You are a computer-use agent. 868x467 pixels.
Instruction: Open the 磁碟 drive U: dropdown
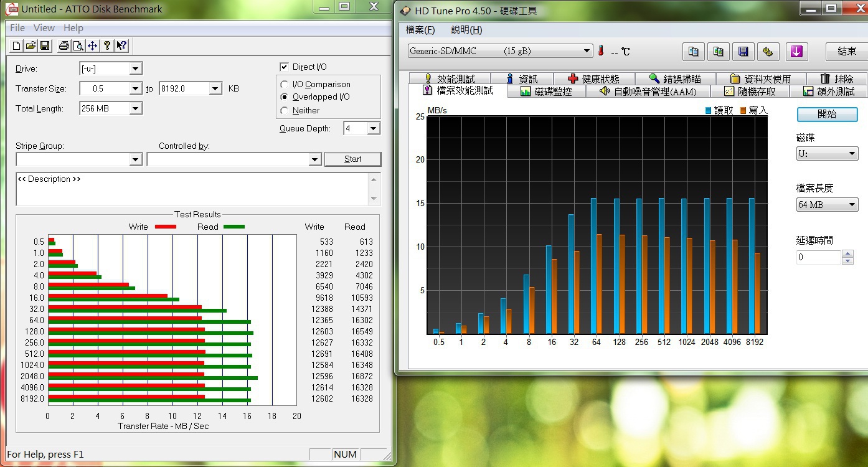pos(827,153)
